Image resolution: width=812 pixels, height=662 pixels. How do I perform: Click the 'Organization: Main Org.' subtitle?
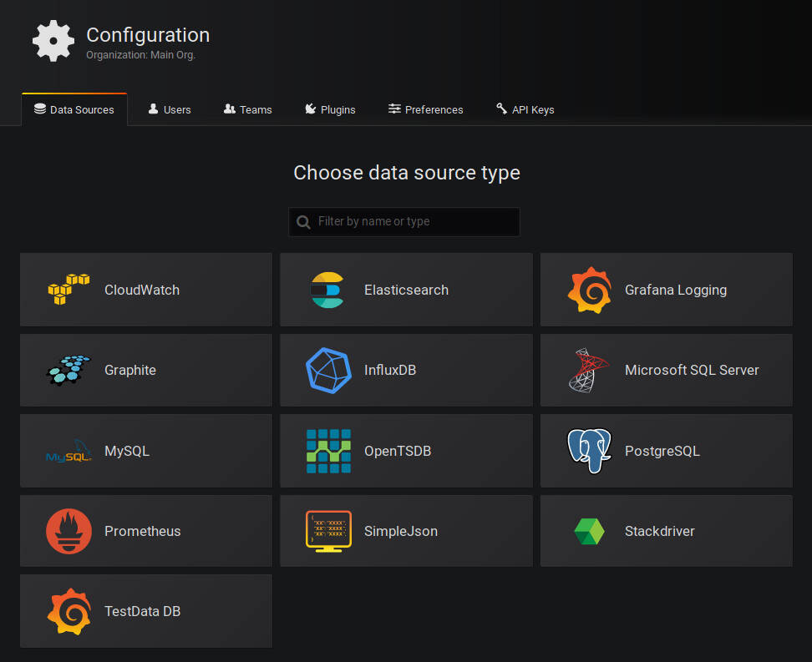click(x=140, y=55)
